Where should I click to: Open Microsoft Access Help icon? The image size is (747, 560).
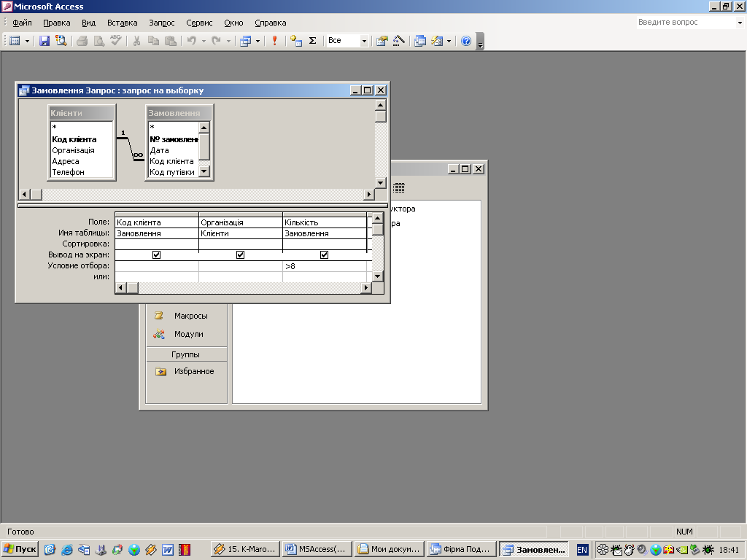466,41
